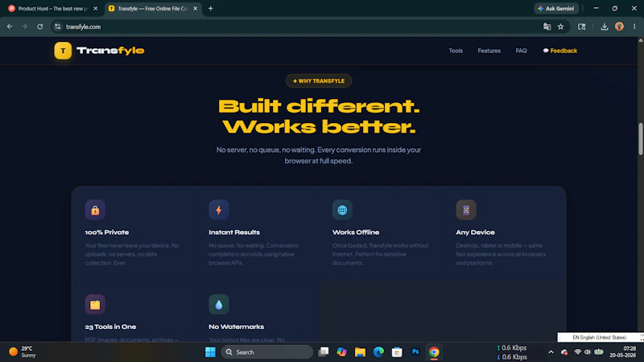This screenshot has height=362, width=644.
Task: Show hidden system tray icons chevron
Action: click(x=551, y=352)
